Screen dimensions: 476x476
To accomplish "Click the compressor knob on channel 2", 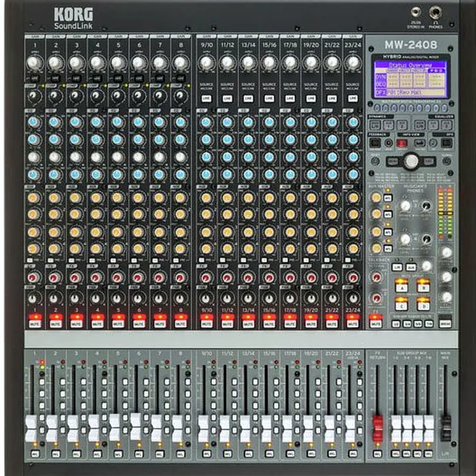I will [x=55, y=96].
